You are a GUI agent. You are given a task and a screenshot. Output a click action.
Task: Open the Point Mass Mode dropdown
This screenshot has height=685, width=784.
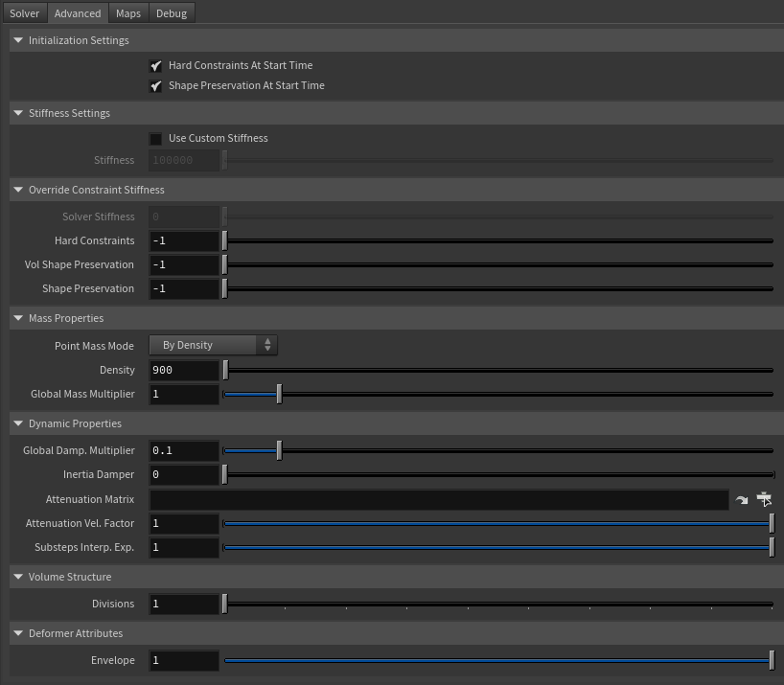point(213,345)
